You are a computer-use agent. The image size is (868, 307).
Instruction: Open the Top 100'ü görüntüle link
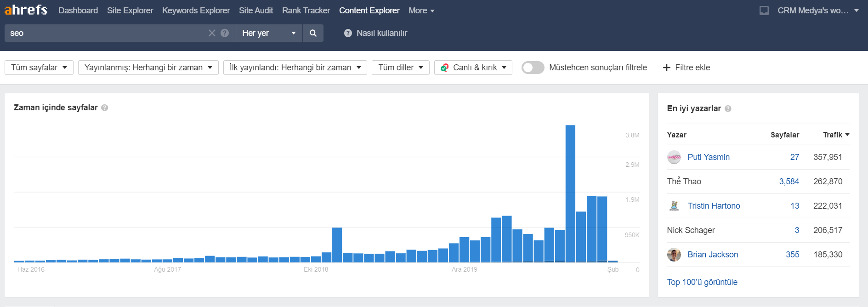702,282
